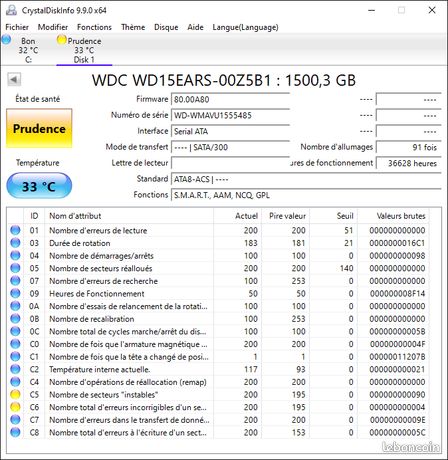Open the Thème menu
The width and height of the screenshot is (448, 460).
click(x=133, y=27)
